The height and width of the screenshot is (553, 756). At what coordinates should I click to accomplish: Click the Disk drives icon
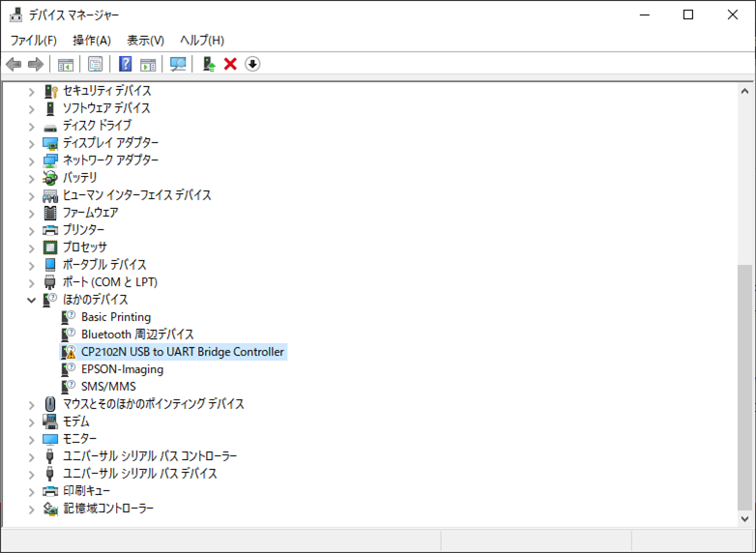50,128
